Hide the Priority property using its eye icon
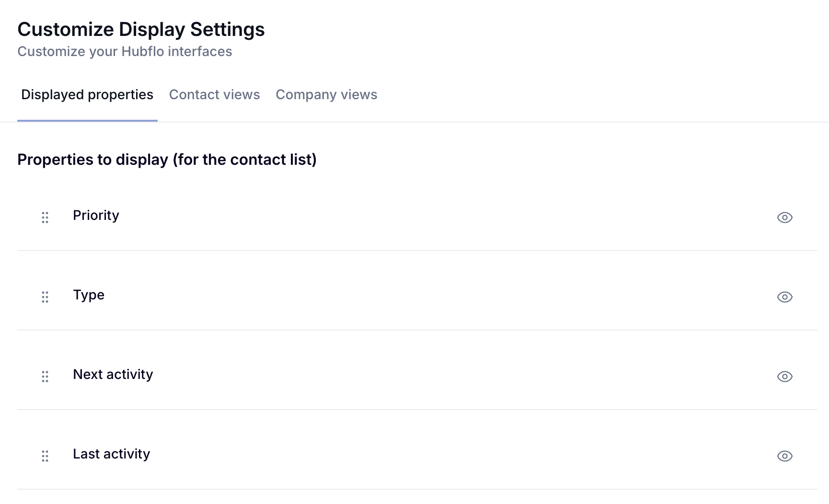Screen dimensions: 829x504 tap(784, 218)
